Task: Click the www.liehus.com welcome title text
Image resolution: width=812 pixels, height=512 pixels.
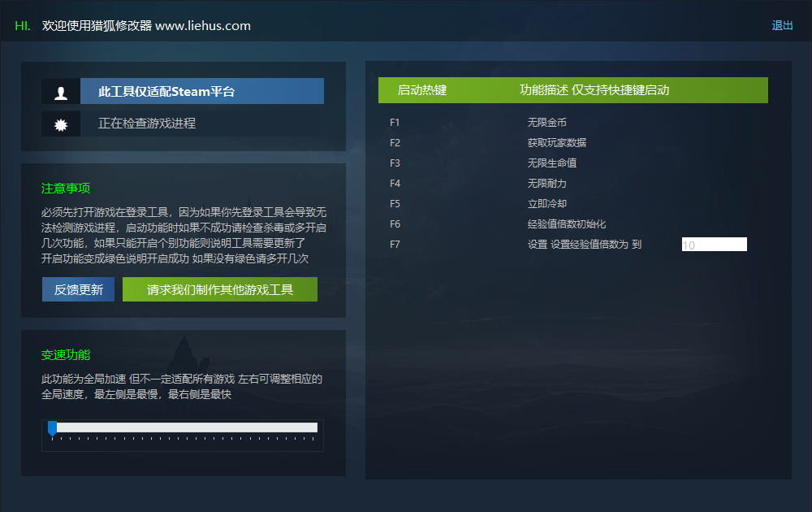Action: coord(146,25)
